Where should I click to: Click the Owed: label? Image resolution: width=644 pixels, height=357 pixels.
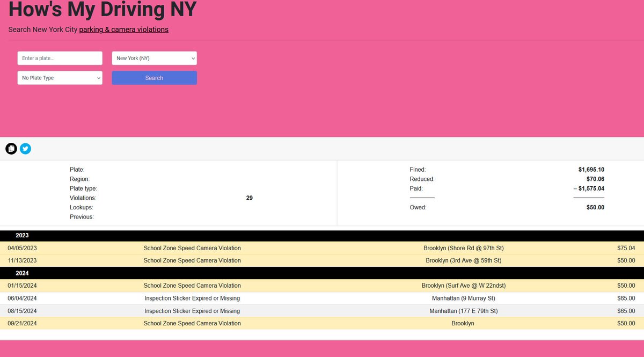point(418,207)
